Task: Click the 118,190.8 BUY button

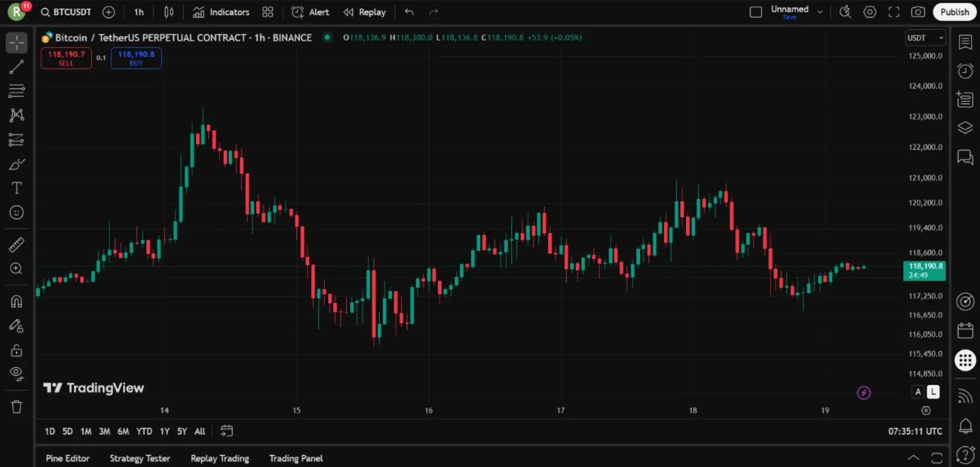Action: (136, 58)
